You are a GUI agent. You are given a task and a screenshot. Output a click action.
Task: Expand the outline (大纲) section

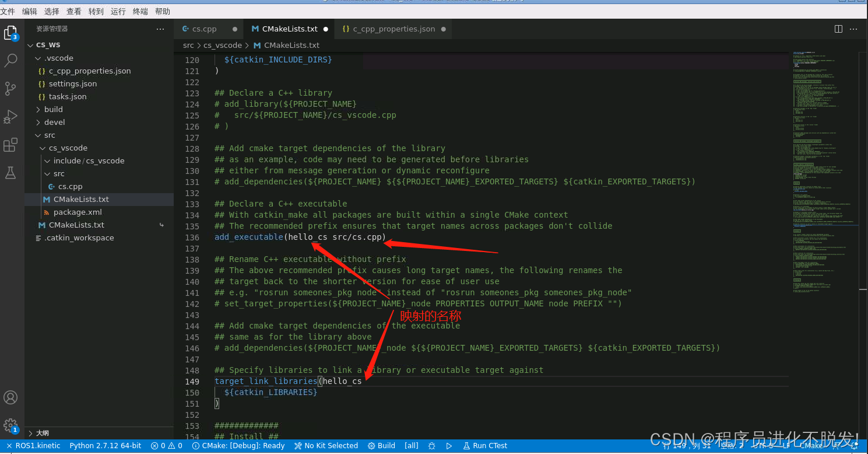(42, 433)
